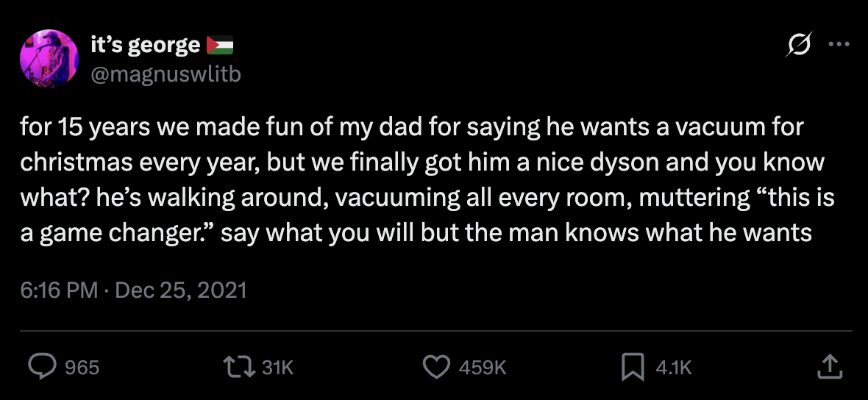Click the 965 replies count
Image resolution: width=868 pixels, height=400 pixels.
tap(82, 368)
